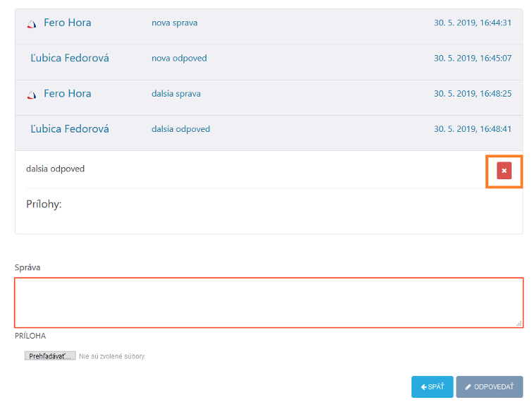This screenshot has height=402, width=532.
Task: Open Fero Hora's name on the nova sprava row
Action: coord(67,23)
